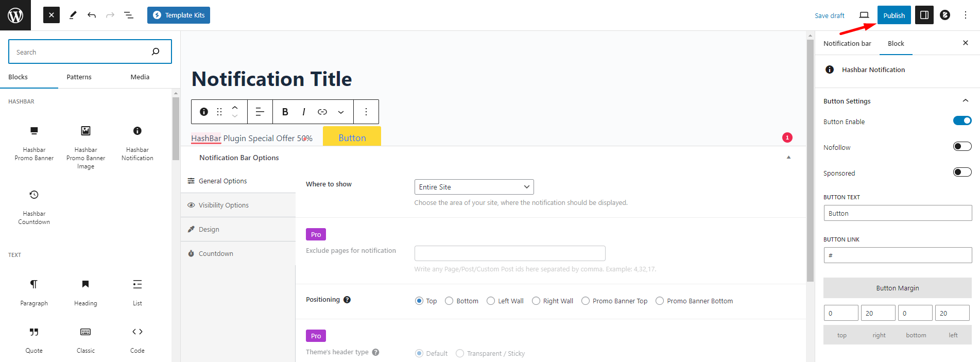The width and height of the screenshot is (980, 362).
Task: Toggle bold formatting in block toolbar
Action: click(x=285, y=112)
